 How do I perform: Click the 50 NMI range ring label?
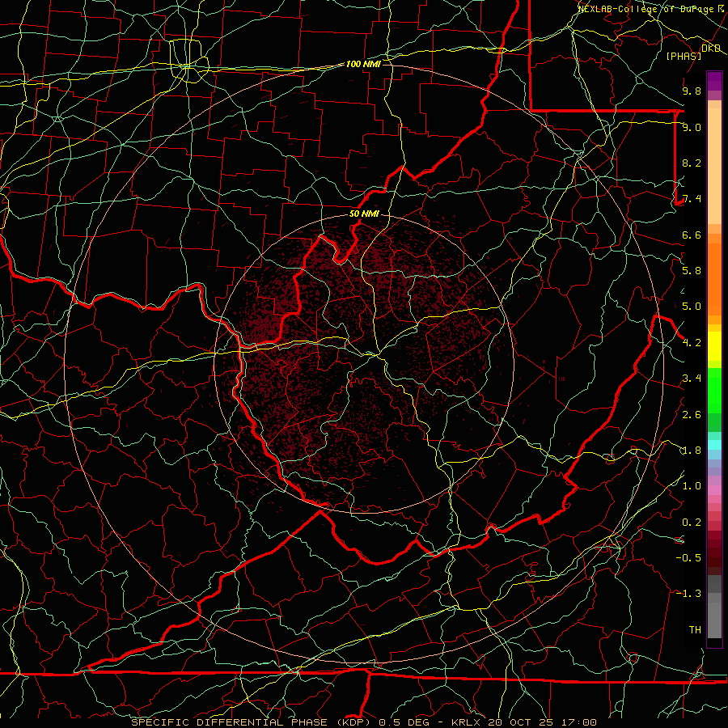click(364, 214)
